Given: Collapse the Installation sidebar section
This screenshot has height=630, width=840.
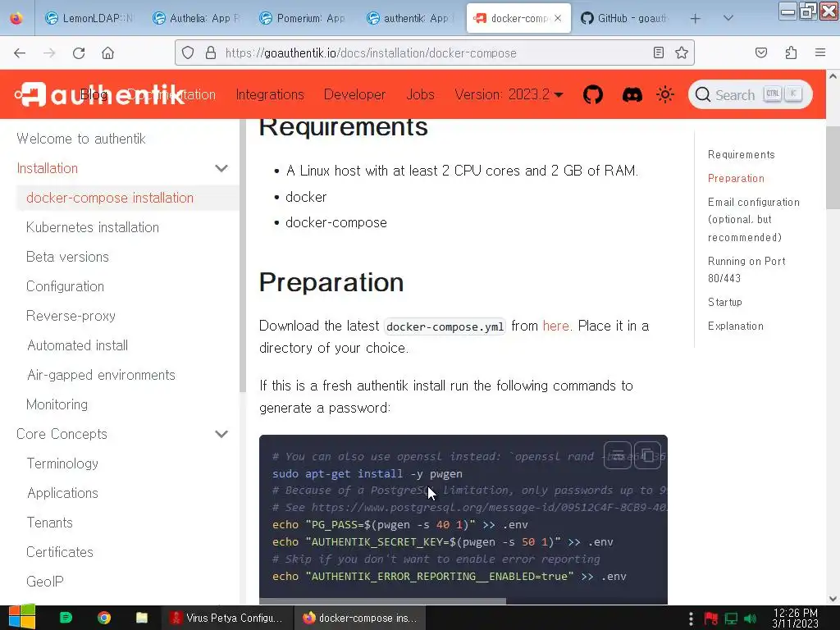Looking at the screenshot, I should 221,168.
